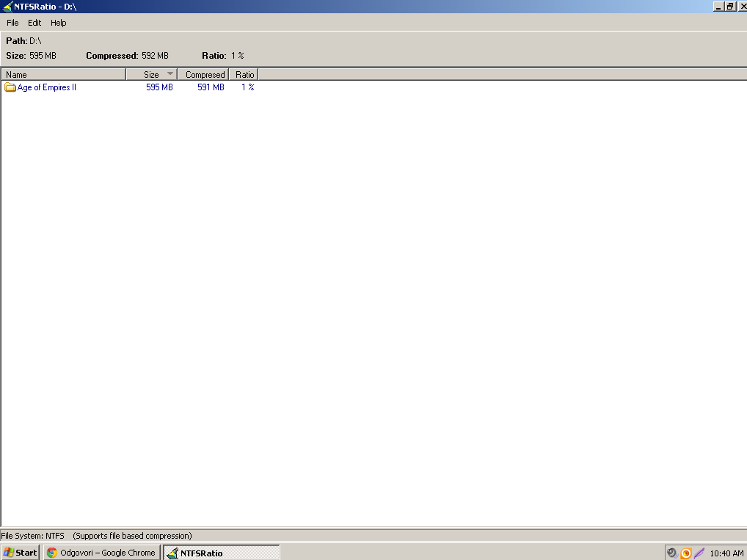Viewport: 747px width, 560px height.
Task: Sort list by Size column header
Action: tap(151, 74)
